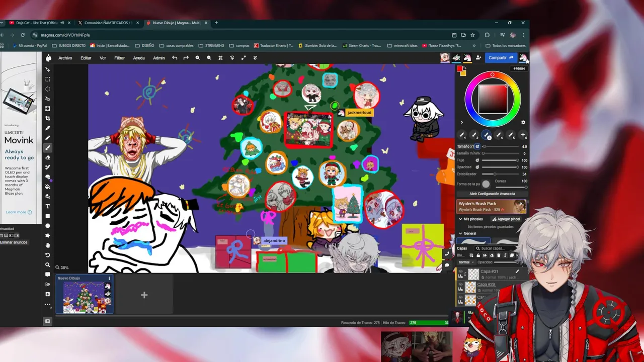Select the Text tool
Screen dimensions: 644x362
[48, 206]
